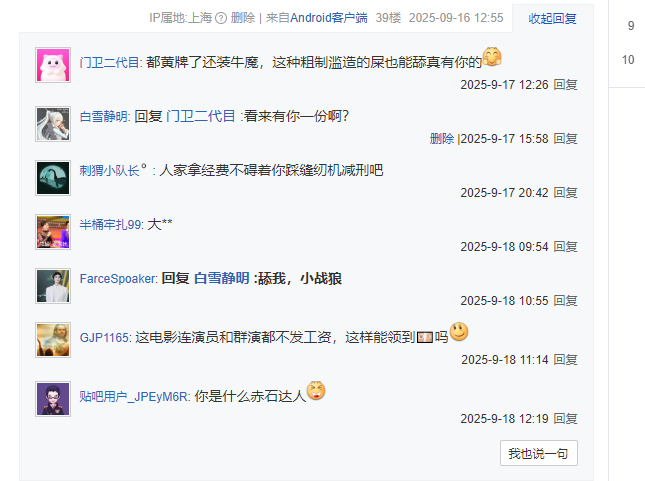Reply to 贴吧用户_JPEyM6R's comment

point(565,419)
